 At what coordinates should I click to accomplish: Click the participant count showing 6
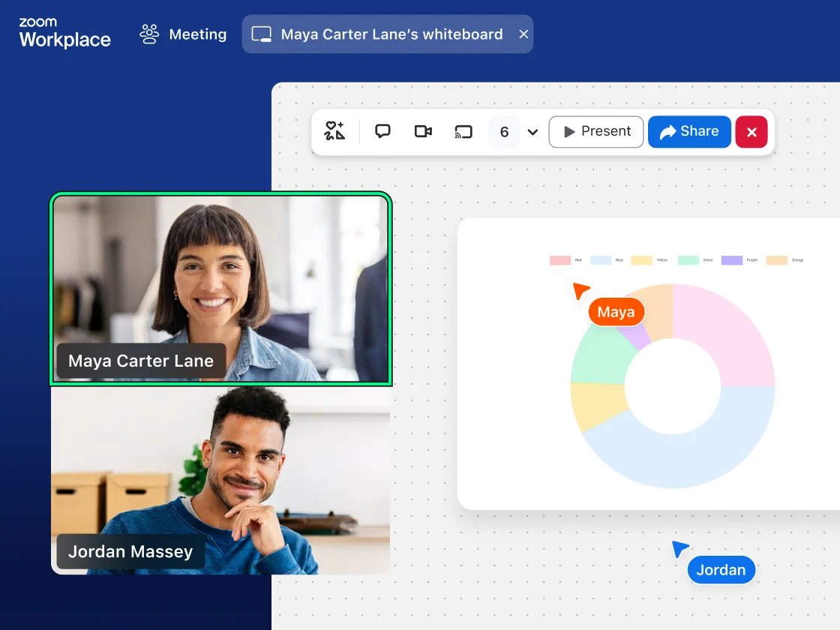tap(503, 131)
